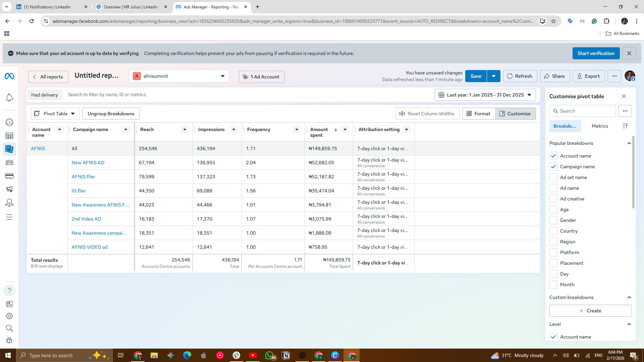Open Settings gear in left sidebar
The height and width of the screenshot is (362, 644).
coord(9,316)
